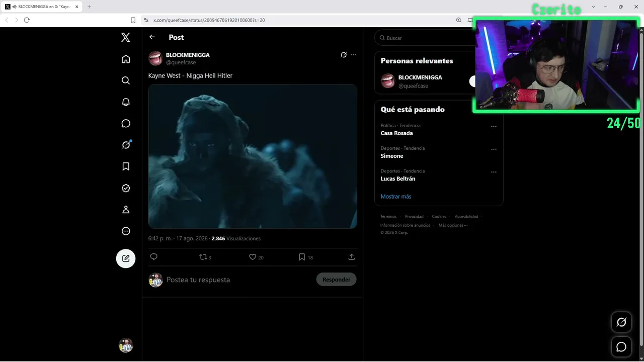This screenshot has width=644, height=362.
Task: Open the tab list dropdown chevron
Action: (593, 7)
